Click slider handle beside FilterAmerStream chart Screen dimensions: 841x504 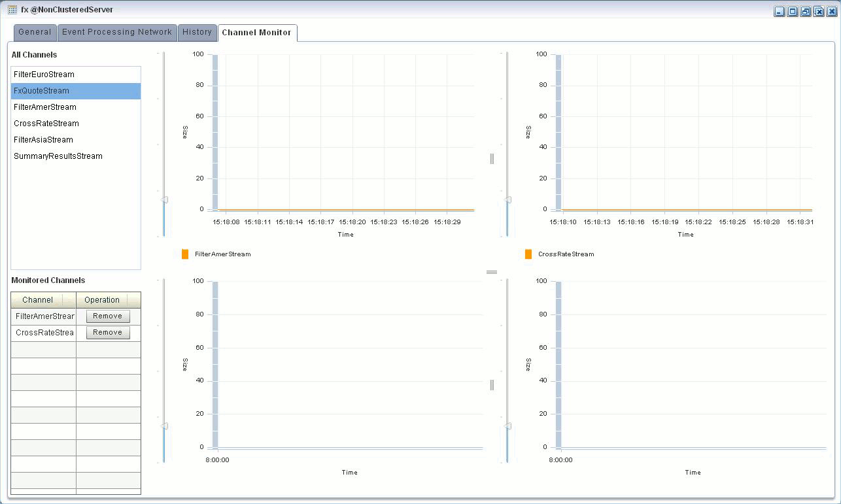click(164, 199)
